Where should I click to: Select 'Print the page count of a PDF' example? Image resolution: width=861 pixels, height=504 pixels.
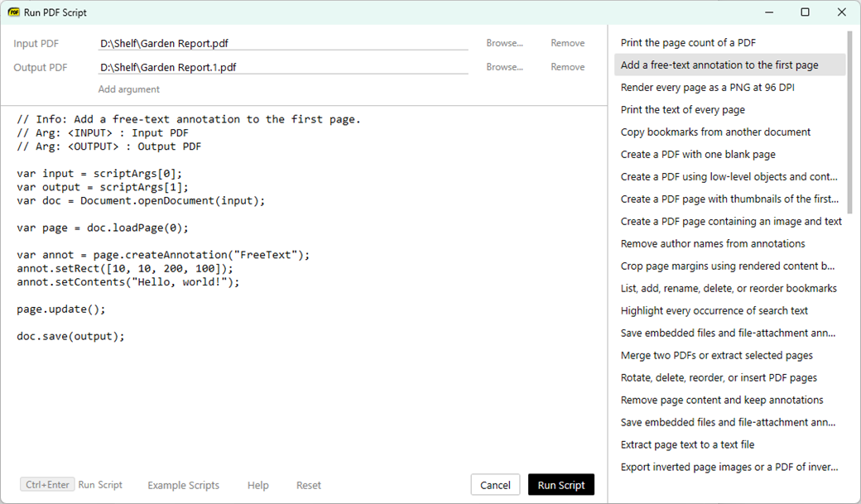729,43
